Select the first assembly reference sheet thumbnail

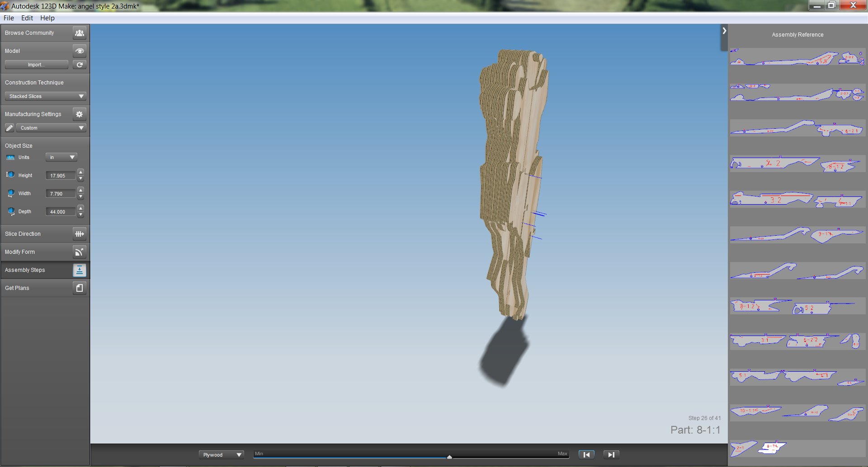click(797, 56)
